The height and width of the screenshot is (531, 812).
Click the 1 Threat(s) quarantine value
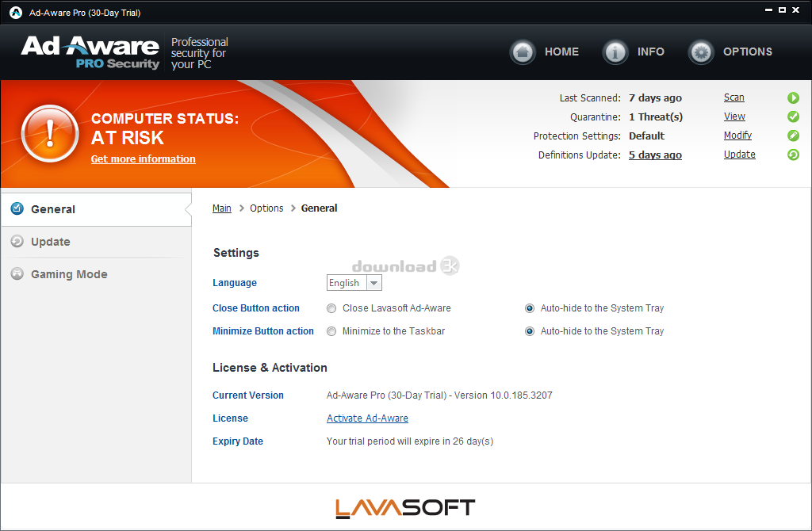[656, 117]
